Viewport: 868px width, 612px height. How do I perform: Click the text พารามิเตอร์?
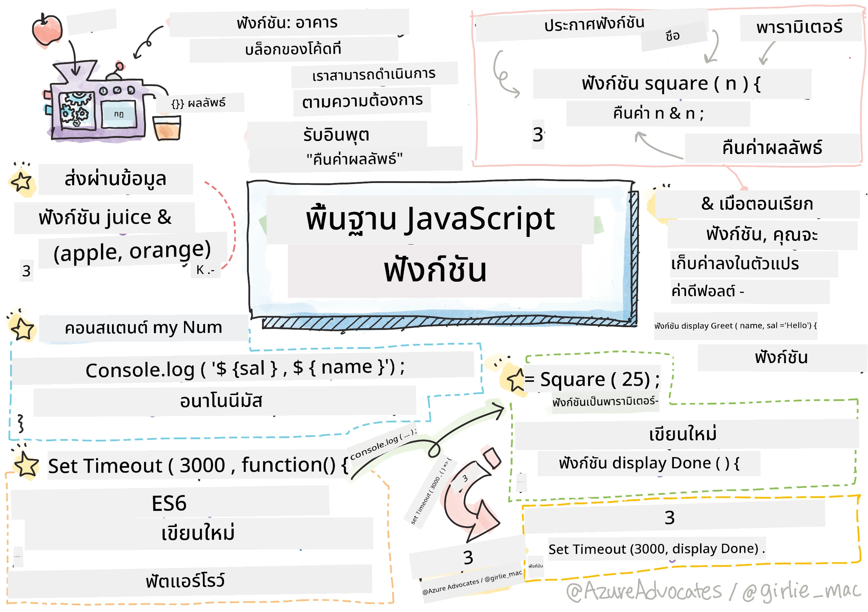coord(799,27)
